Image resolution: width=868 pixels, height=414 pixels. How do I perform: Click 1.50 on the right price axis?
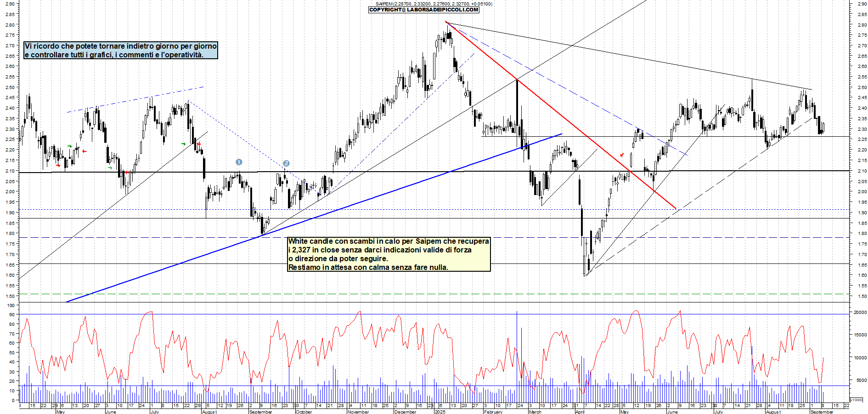click(x=862, y=296)
